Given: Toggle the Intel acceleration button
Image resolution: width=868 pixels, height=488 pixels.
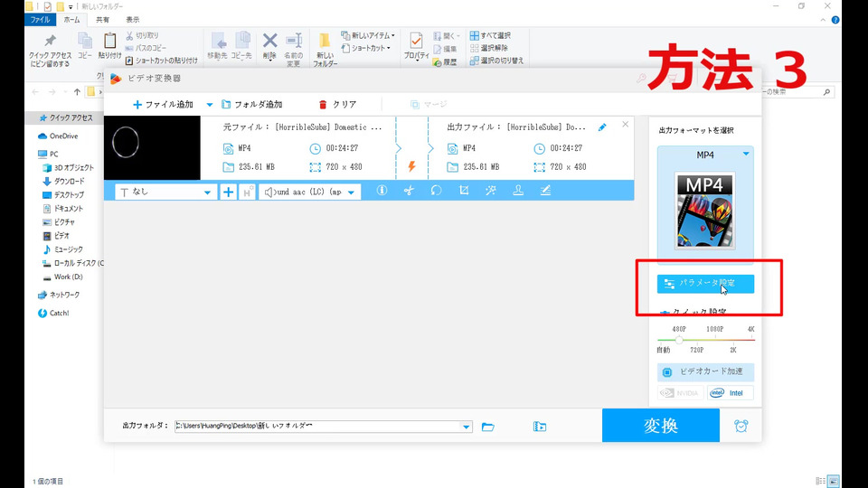Looking at the screenshot, I should coord(731,393).
